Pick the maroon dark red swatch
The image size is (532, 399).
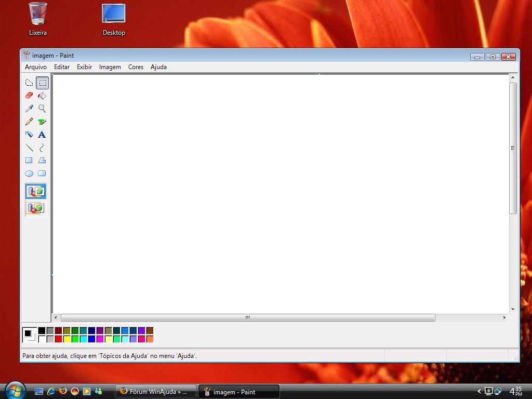58,330
